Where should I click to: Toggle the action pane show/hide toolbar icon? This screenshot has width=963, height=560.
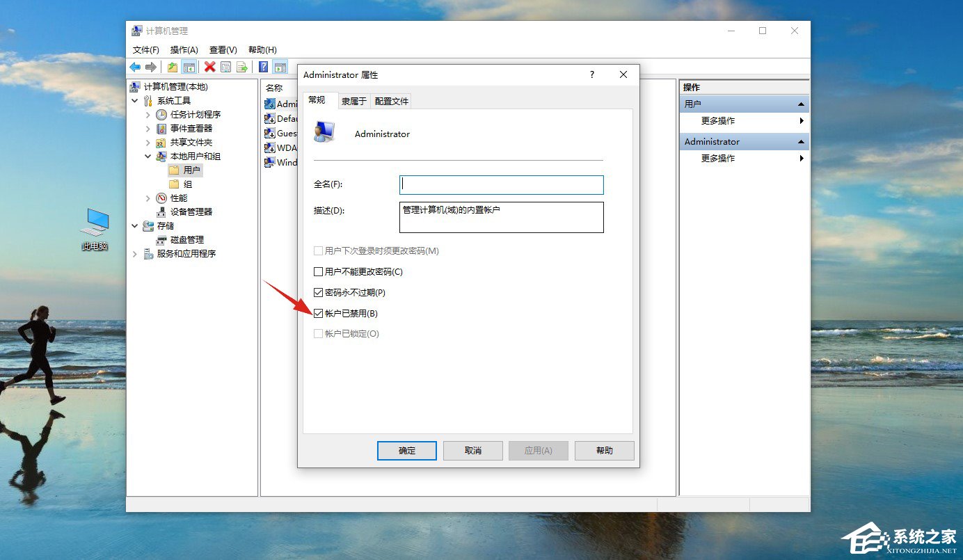pos(280,67)
